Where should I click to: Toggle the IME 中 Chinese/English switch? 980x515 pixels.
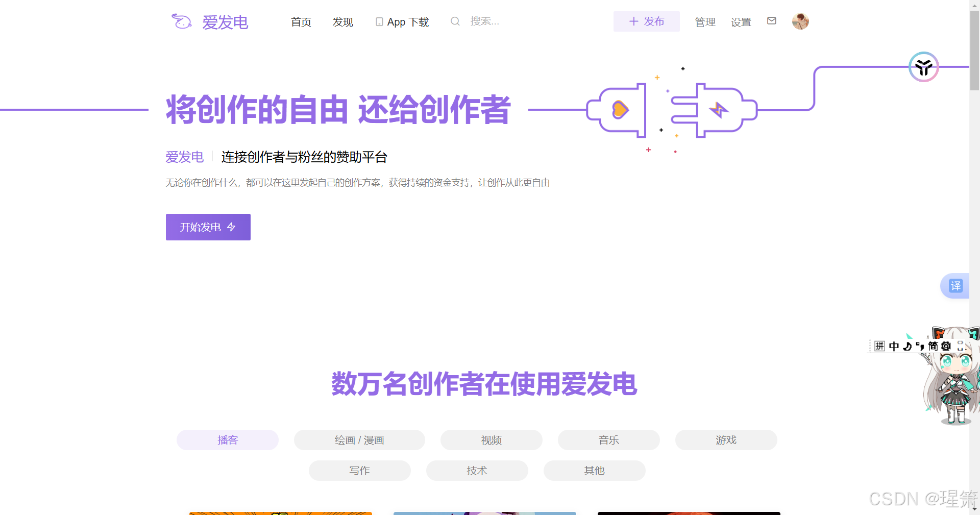tap(894, 346)
